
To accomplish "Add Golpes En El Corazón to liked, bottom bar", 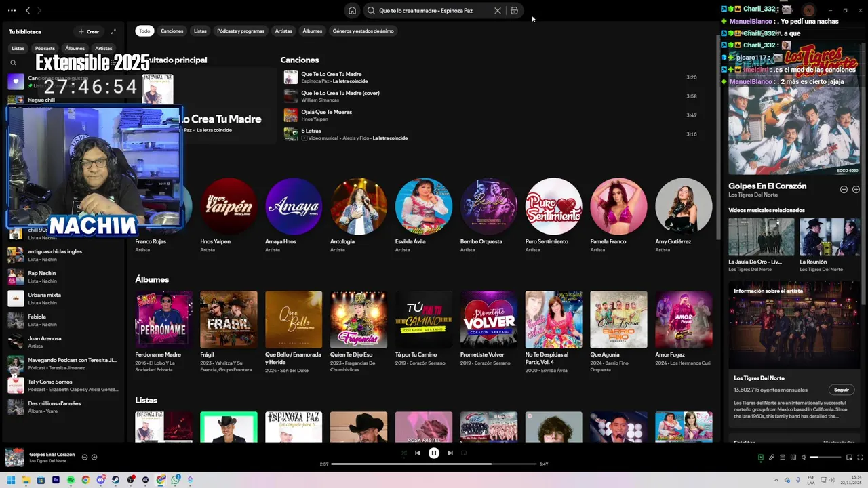I will coord(94,457).
